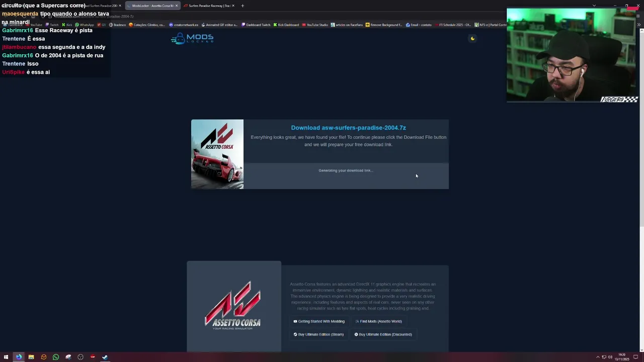
Task: Open the Cotações: Câmbio bookmark
Action: tap(147, 25)
